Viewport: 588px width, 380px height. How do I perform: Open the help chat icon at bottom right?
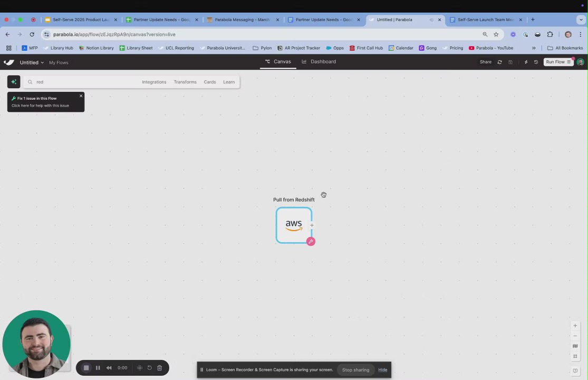coord(575,370)
